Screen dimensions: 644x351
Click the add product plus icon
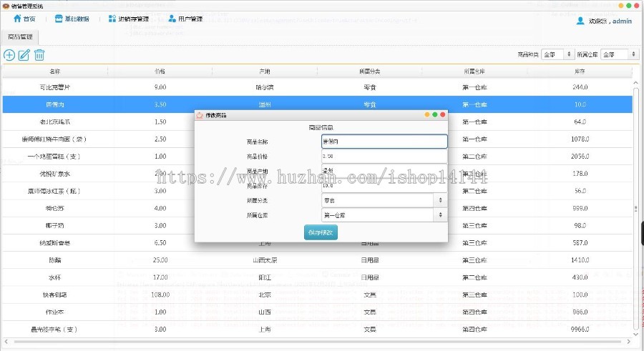(x=9, y=55)
